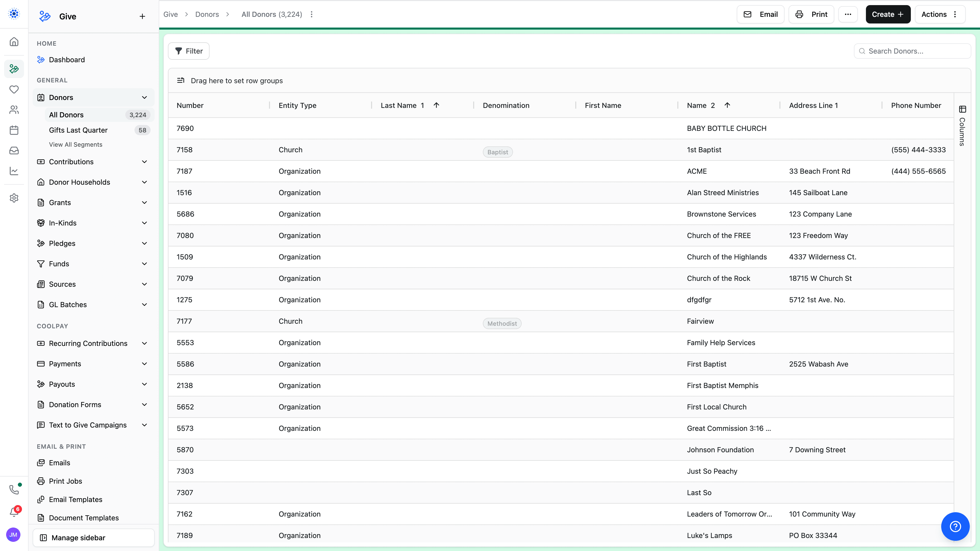Click the Email button
980x551 pixels.
(x=761, y=15)
